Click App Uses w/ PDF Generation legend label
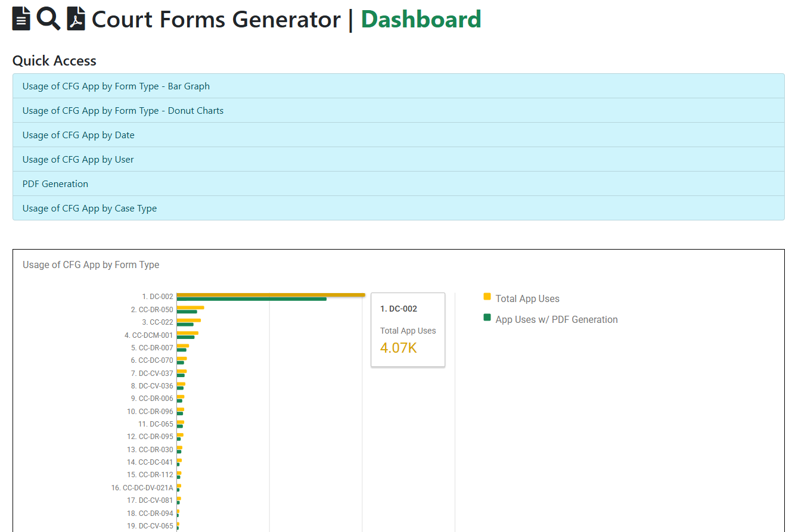Viewport: 792px width, 532px height. (x=557, y=320)
